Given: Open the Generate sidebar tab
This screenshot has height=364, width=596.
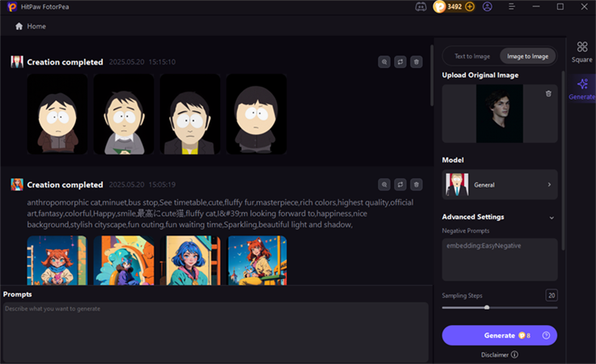Looking at the screenshot, I should pyautogui.click(x=582, y=90).
